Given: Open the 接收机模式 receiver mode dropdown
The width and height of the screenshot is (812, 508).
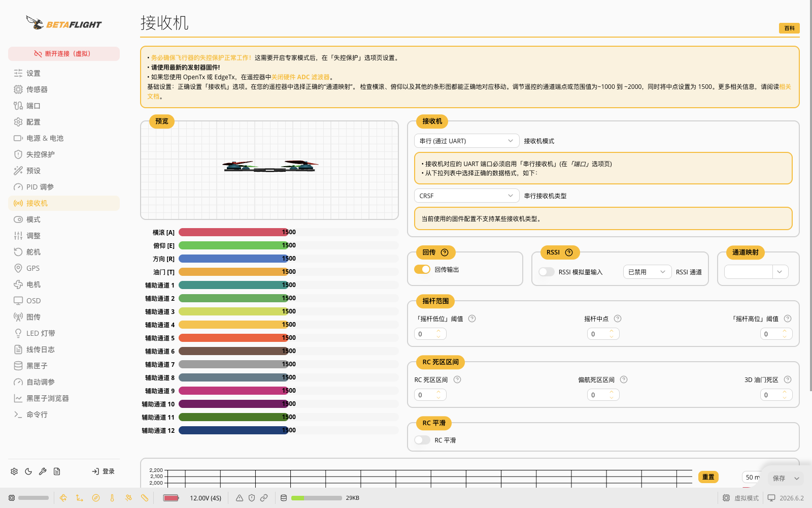Looking at the screenshot, I should point(467,141).
